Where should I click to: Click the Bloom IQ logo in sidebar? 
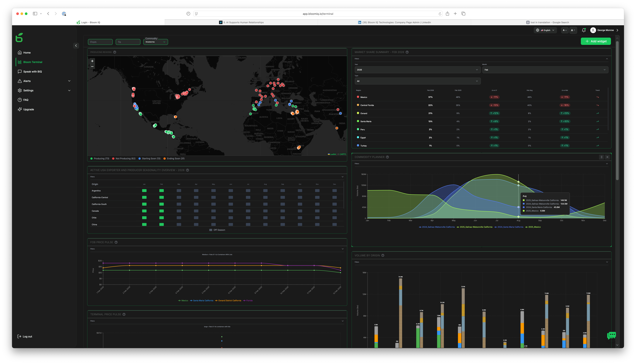click(x=19, y=37)
